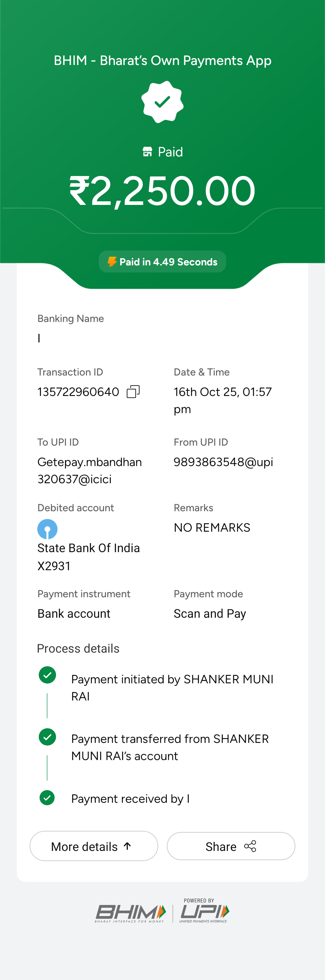
Task: Tap the To UPI ID value
Action: tap(89, 471)
